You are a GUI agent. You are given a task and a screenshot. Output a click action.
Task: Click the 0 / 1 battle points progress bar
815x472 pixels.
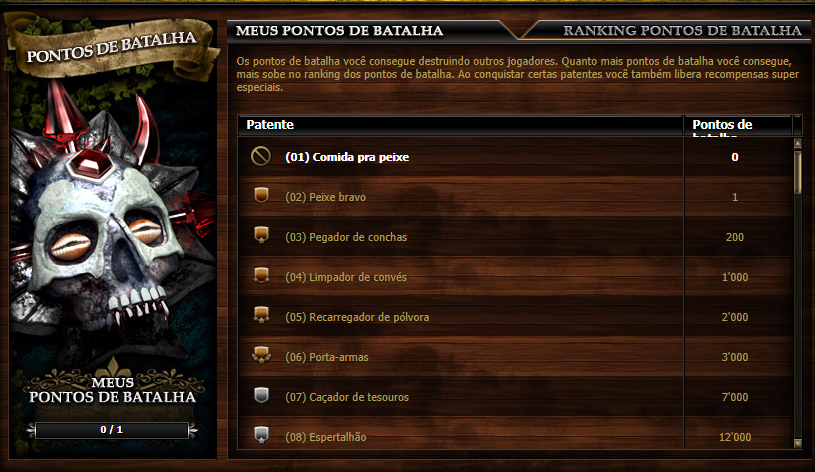point(112,430)
